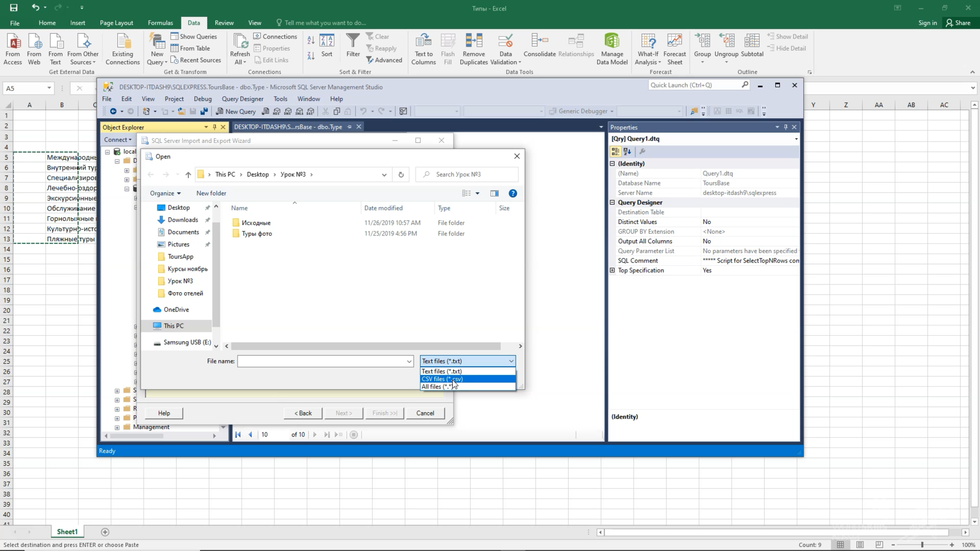
Task: Click the wizard Cancel button
Action: point(425,413)
